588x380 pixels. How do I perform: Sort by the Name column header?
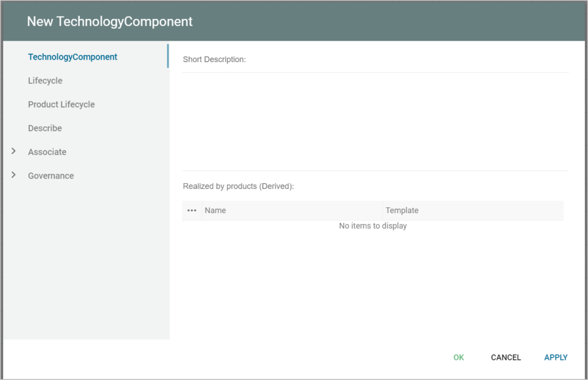215,211
